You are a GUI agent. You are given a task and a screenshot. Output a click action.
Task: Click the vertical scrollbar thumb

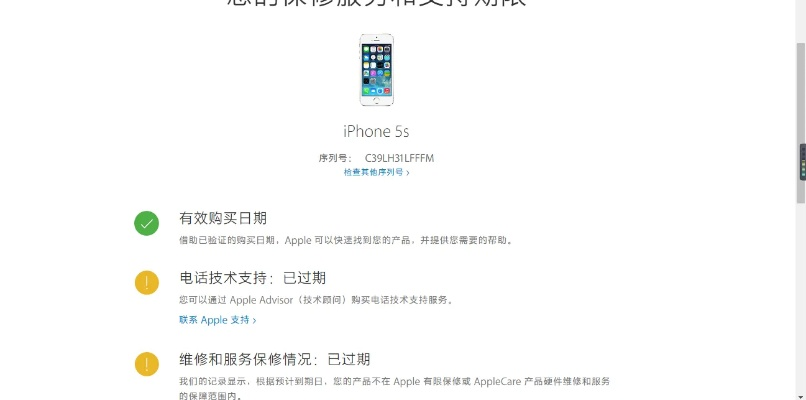801,123
